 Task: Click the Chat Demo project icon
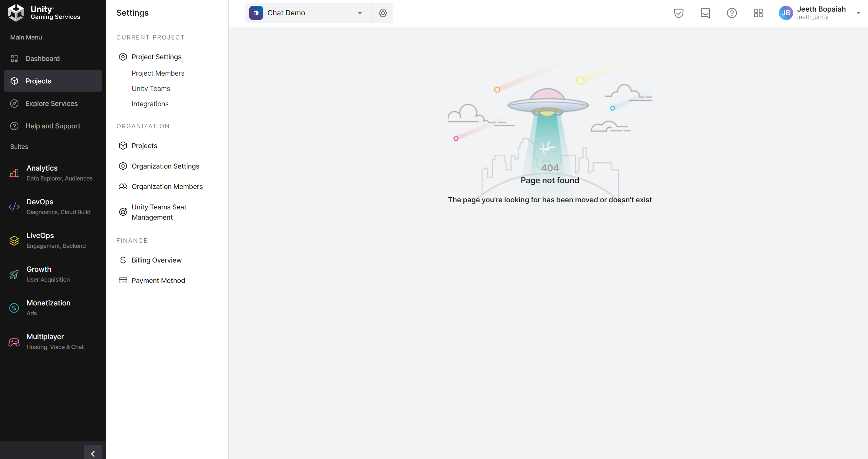pyautogui.click(x=256, y=13)
